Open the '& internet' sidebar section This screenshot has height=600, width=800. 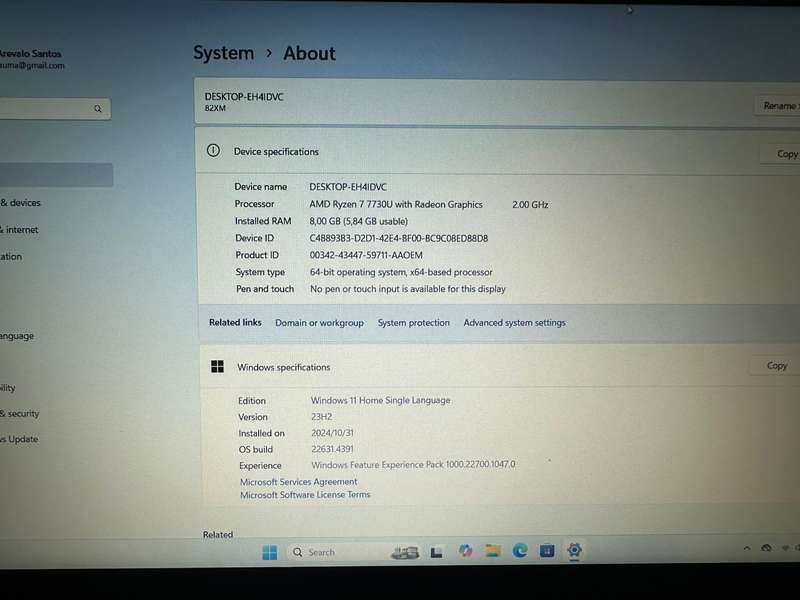[19, 230]
